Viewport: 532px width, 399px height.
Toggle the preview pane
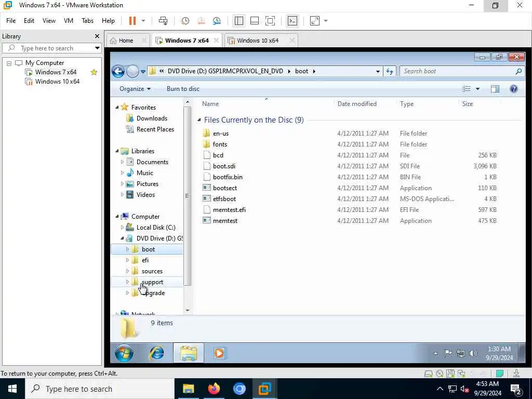(495, 88)
